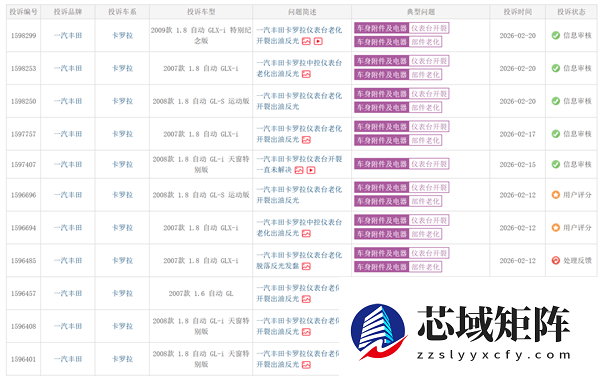Click 问题简述 column header
Viewport: 600px width, 377px height.
pyautogui.click(x=302, y=12)
